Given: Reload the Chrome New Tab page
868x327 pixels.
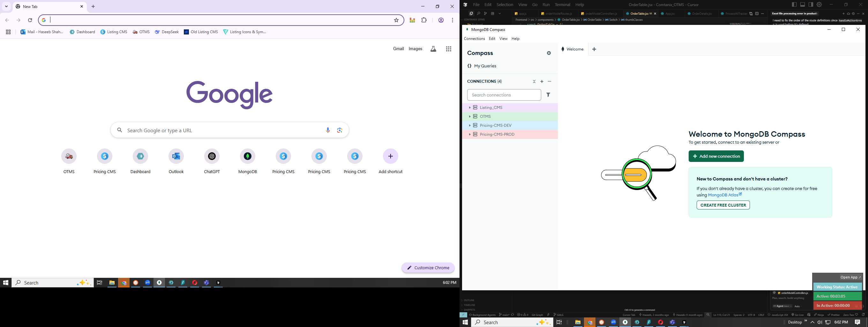Looking at the screenshot, I should pos(30,20).
